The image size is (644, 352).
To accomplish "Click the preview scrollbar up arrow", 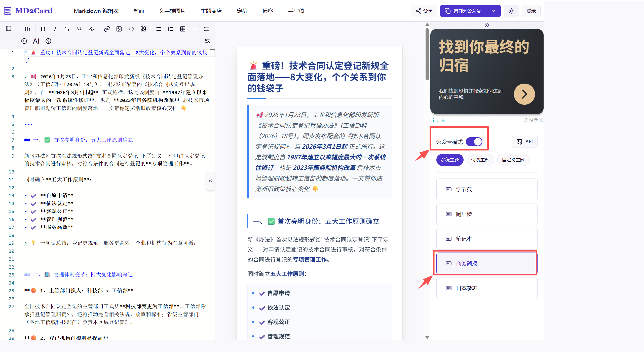I will point(427,24).
